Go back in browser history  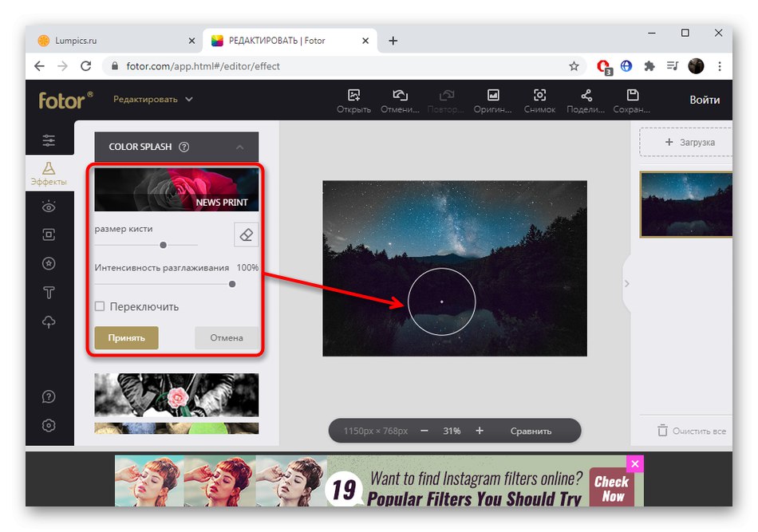[x=40, y=66]
